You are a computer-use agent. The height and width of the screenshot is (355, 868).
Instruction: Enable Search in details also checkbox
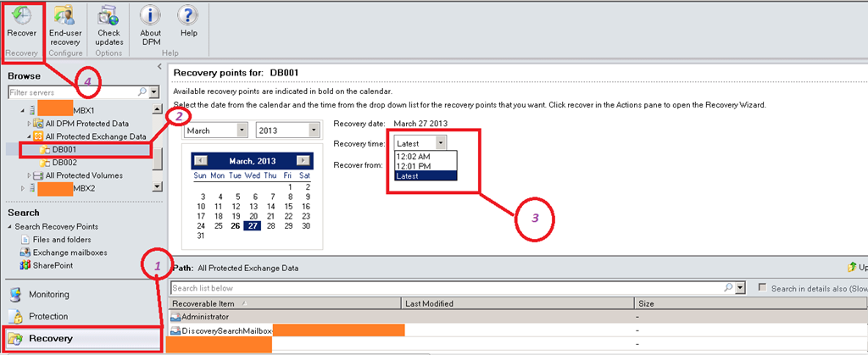pos(763,287)
